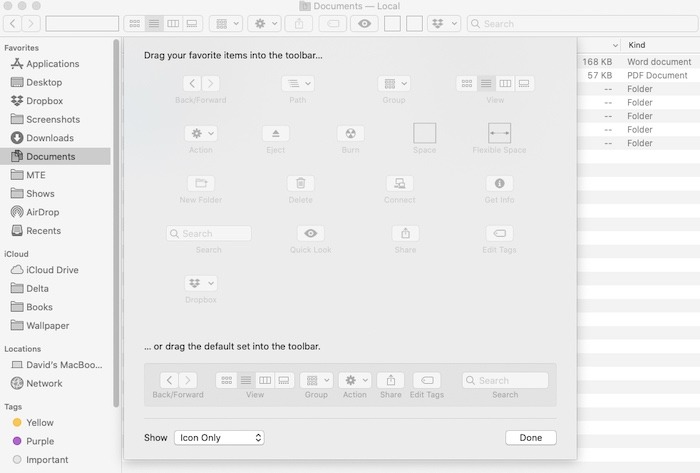The image size is (700, 473).
Task: Click the Connect palette icon
Action: pos(400,183)
